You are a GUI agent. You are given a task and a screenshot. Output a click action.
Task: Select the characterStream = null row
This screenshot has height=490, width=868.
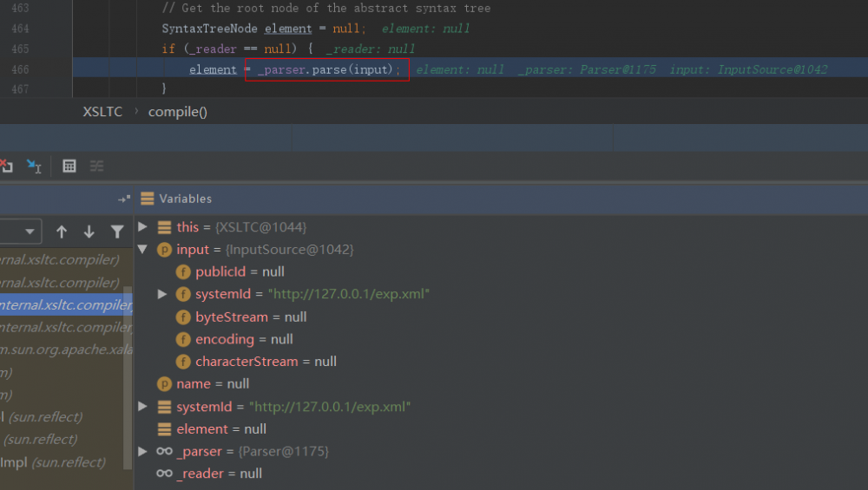point(501,361)
